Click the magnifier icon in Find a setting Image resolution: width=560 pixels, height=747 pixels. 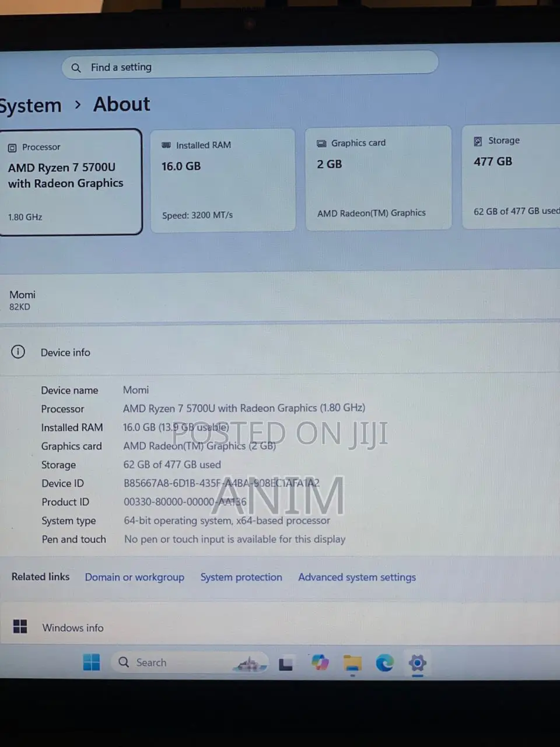pos(76,68)
